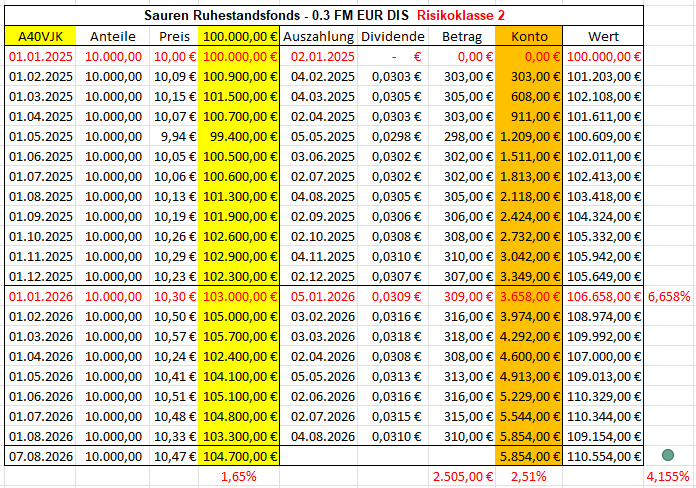Screen dimensions: 696x488
Task: Click the date cell 01.08.2026
Action: (40, 436)
